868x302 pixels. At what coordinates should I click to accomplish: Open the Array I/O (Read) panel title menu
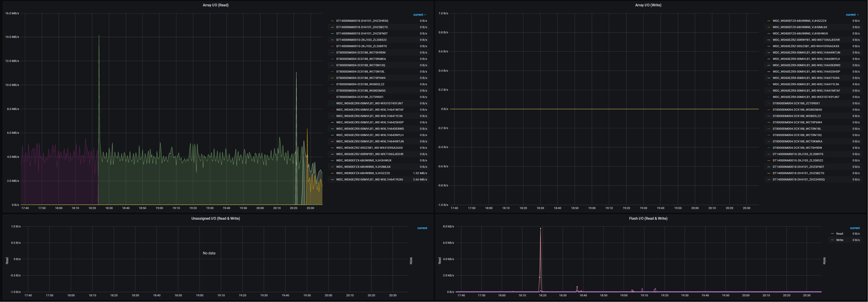(215, 5)
